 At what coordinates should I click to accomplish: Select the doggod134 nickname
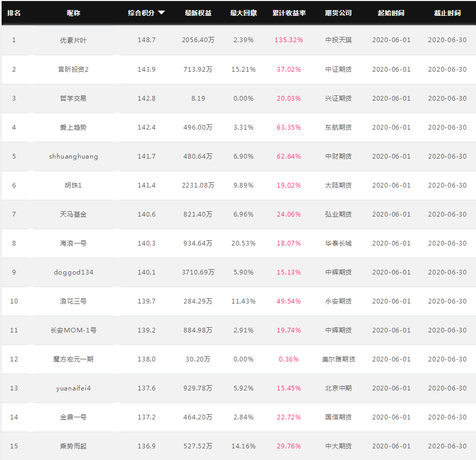[73, 272]
